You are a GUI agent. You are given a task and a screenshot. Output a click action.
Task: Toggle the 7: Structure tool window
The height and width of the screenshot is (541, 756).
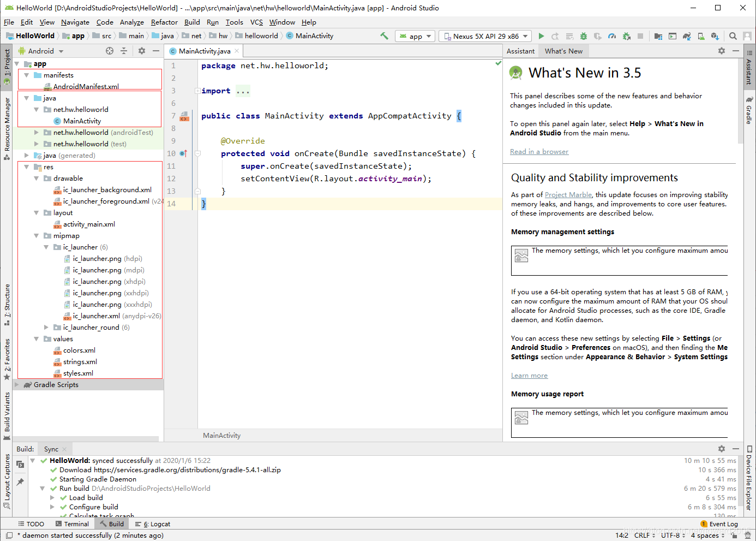(x=7, y=305)
